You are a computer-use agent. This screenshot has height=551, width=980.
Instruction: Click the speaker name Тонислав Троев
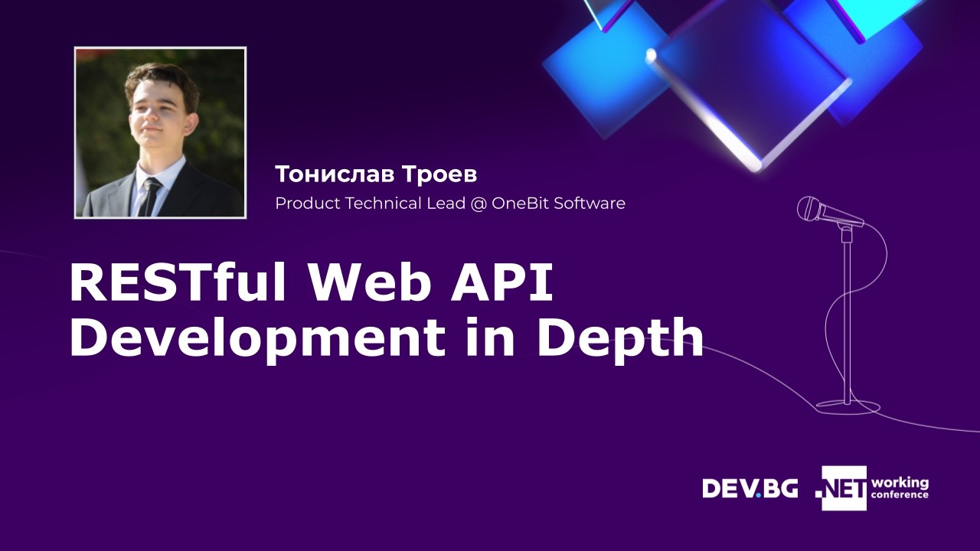(x=376, y=174)
